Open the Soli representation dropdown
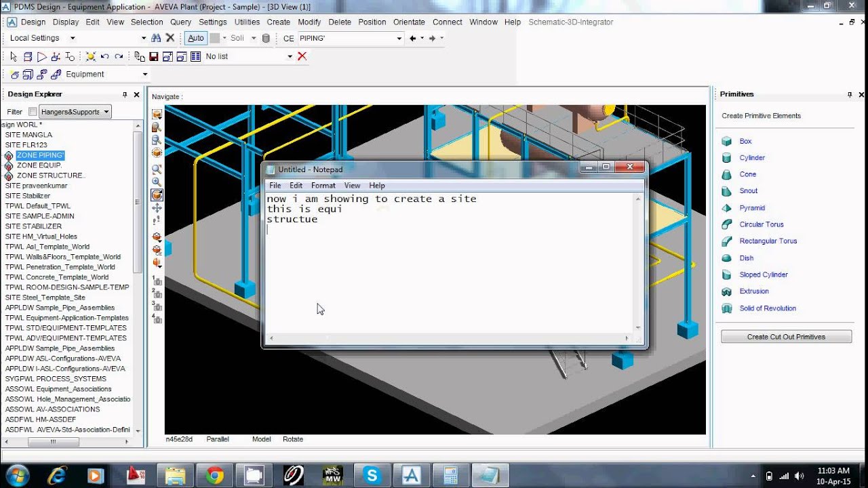 (x=254, y=39)
